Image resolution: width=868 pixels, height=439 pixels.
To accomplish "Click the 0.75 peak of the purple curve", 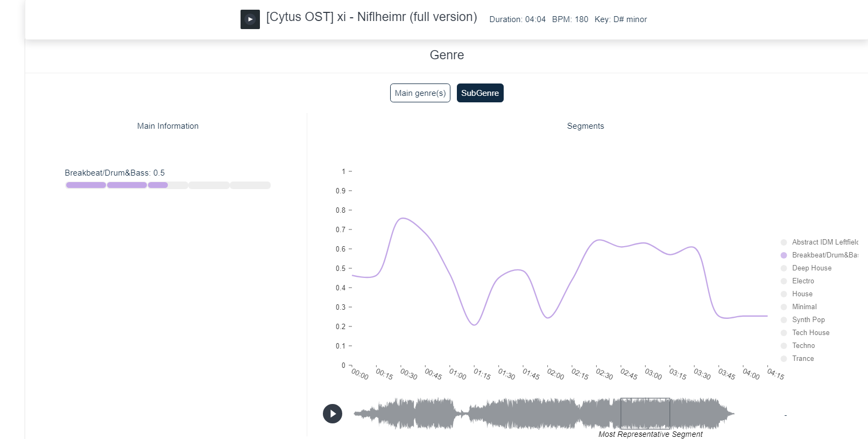I will [403, 218].
